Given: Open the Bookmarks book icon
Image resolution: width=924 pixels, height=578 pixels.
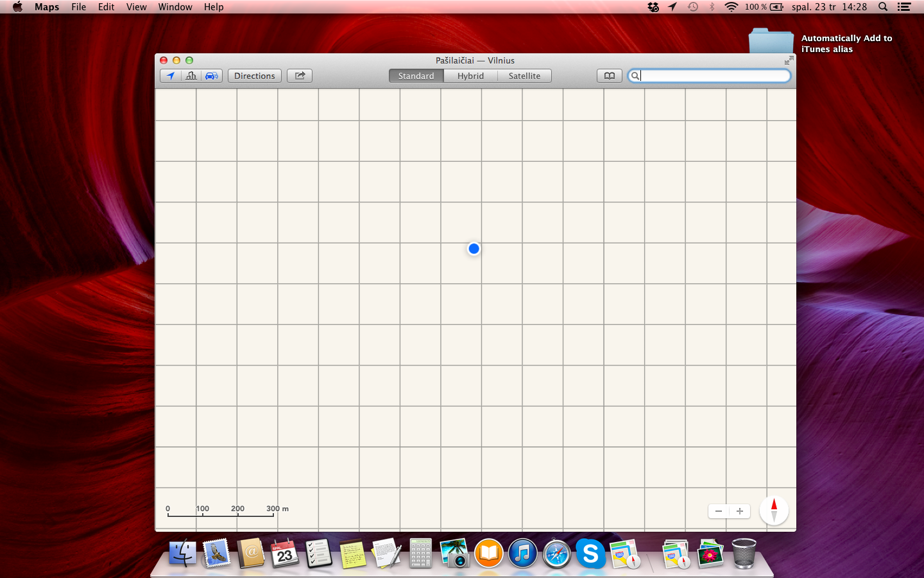Looking at the screenshot, I should point(610,76).
